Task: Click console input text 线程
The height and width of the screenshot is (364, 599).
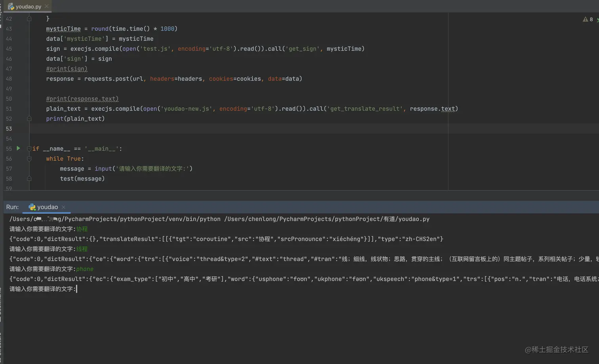Action: pyautogui.click(x=82, y=249)
